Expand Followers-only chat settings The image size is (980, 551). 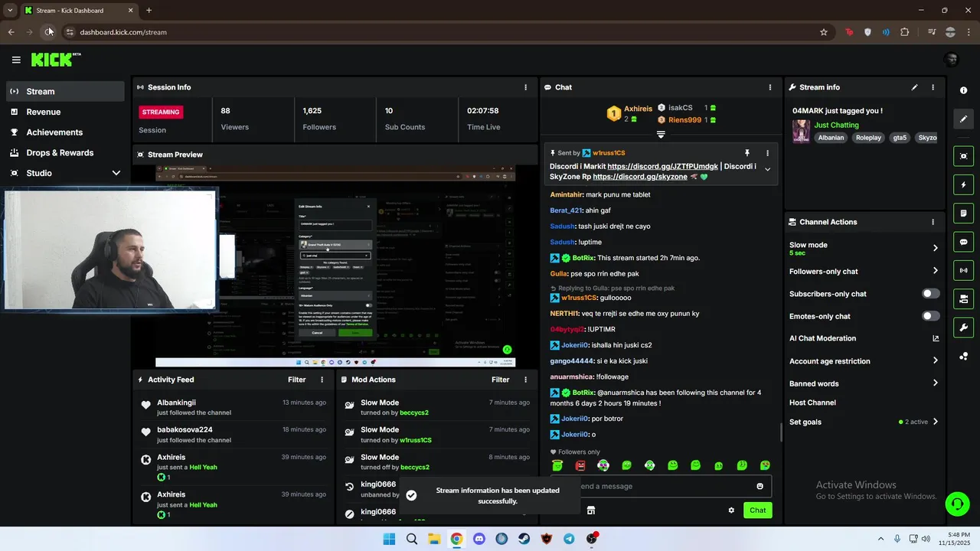click(x=936, y=271)
